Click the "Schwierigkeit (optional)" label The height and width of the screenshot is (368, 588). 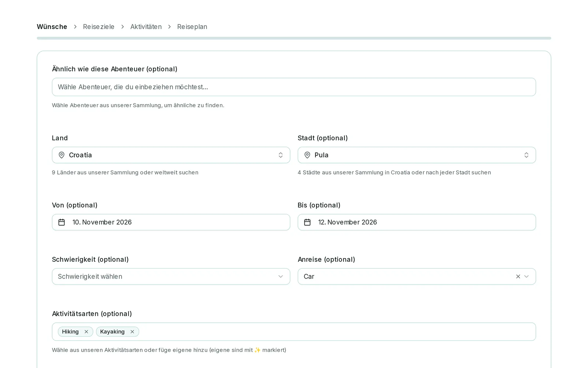coord(90,259)
